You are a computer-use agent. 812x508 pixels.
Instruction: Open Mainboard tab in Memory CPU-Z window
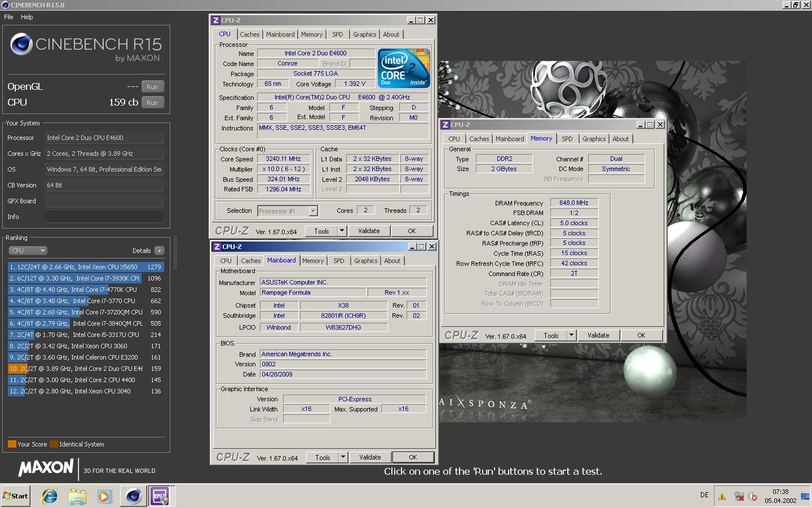pyautogui.click(x=510, y=139)
